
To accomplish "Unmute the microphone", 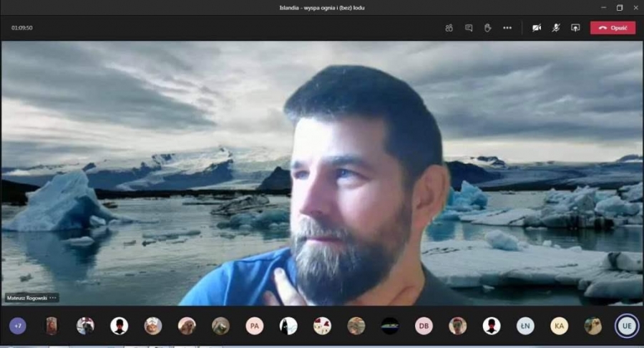I will click(x=555, y=28).
